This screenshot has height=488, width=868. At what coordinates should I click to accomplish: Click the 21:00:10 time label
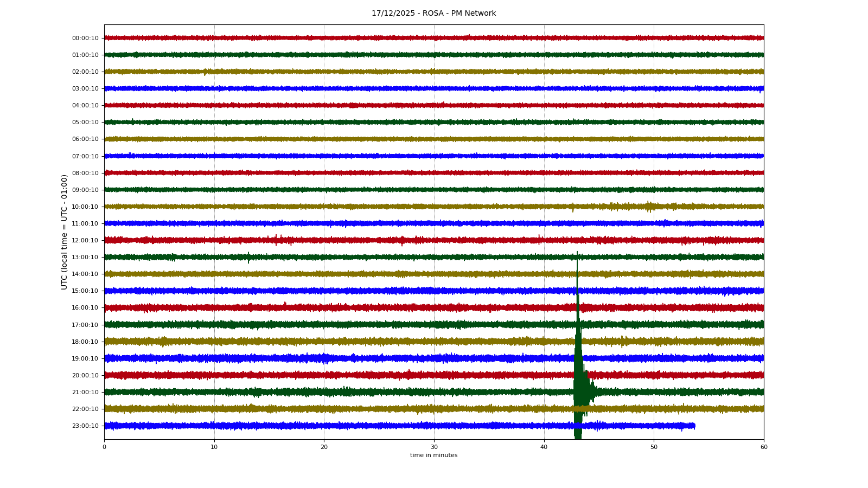[x=85, y=393]
